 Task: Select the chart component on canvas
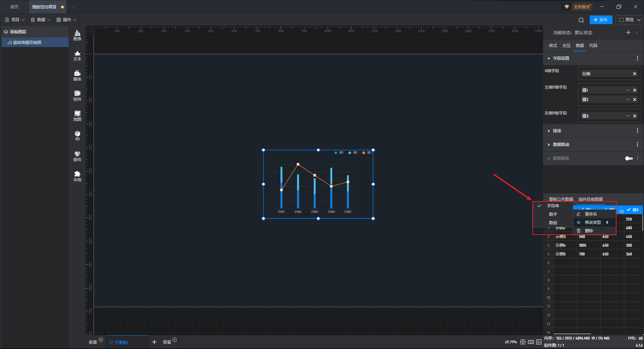(x=318, y=184)
